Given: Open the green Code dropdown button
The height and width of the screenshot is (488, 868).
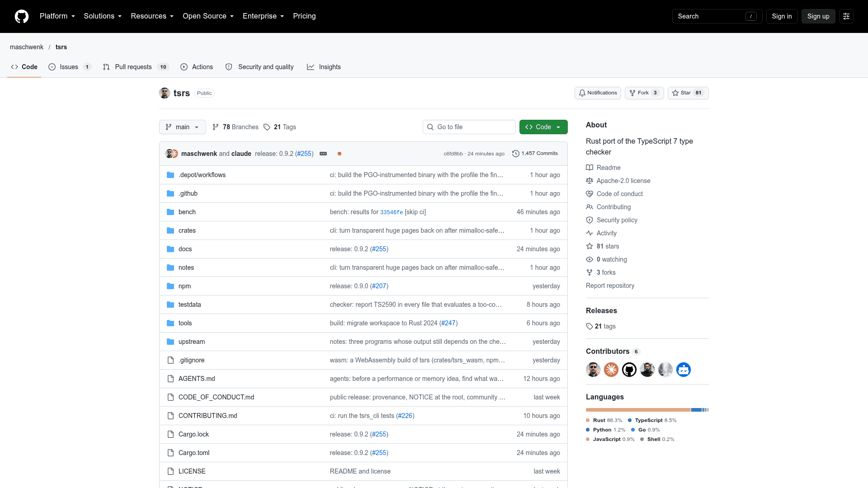Looking at the screenshot, I should point(543,127).
